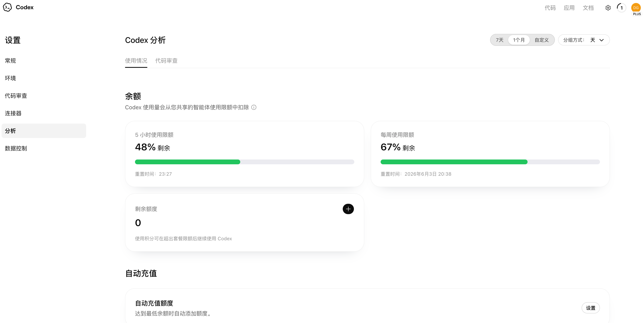Click the 67% 剩余 value
This screenshot has height=323, width=644.
point(398,147)
